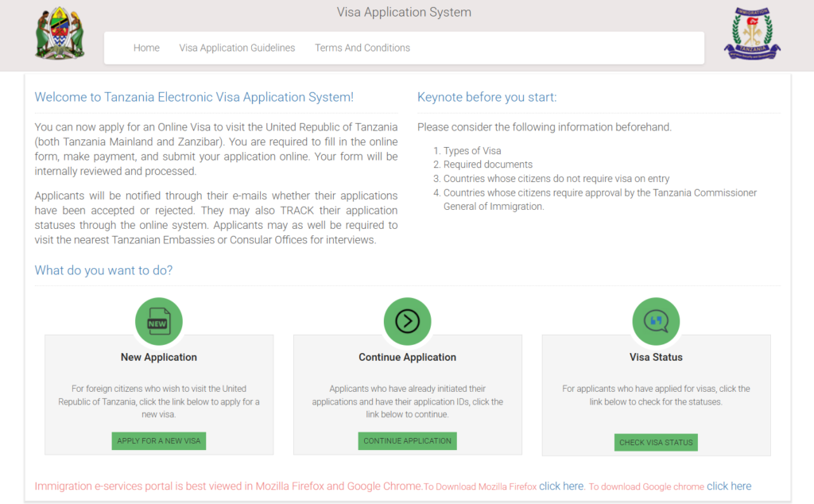Open Visa Application Guidelines menu

pyautogui.click(x=237, y=48)
